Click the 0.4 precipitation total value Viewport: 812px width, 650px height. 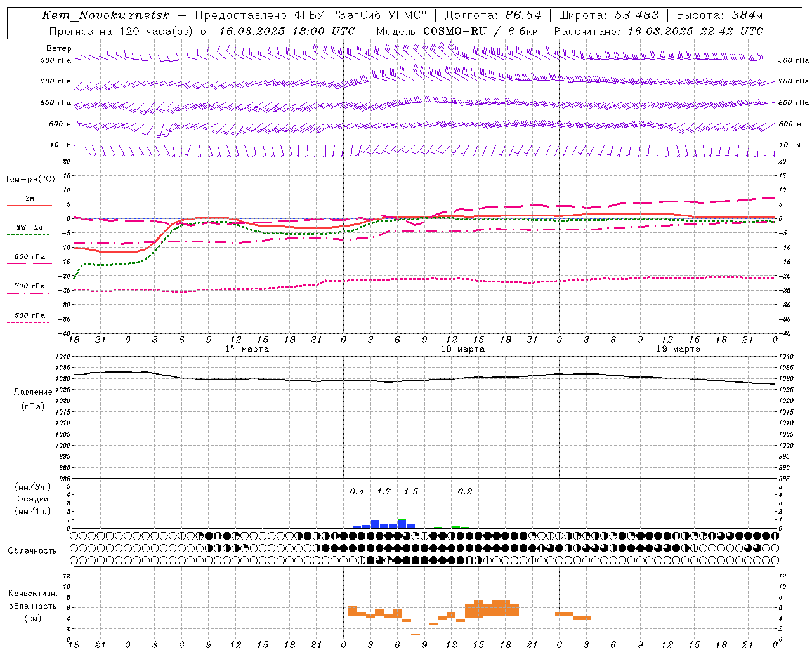(x=357, y=492)
